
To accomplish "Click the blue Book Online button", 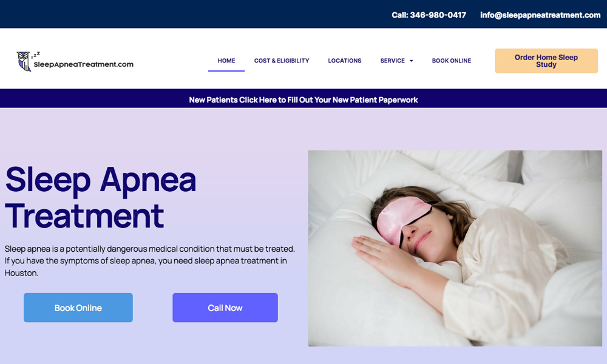I will pos(78,308).
